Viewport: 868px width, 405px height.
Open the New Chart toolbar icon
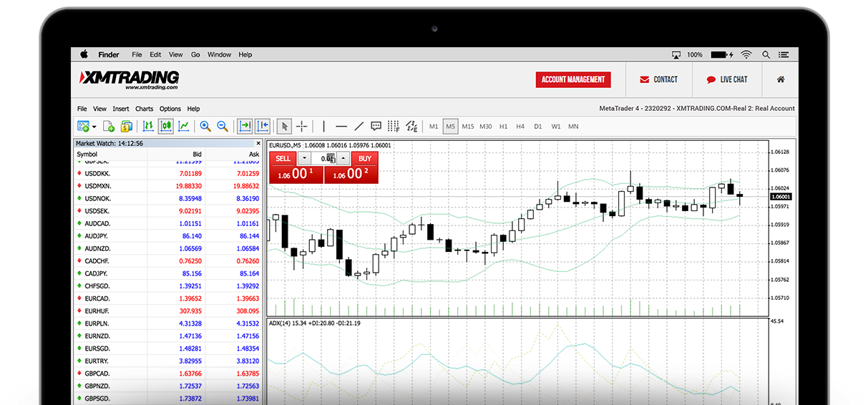(x=82, y=127)
